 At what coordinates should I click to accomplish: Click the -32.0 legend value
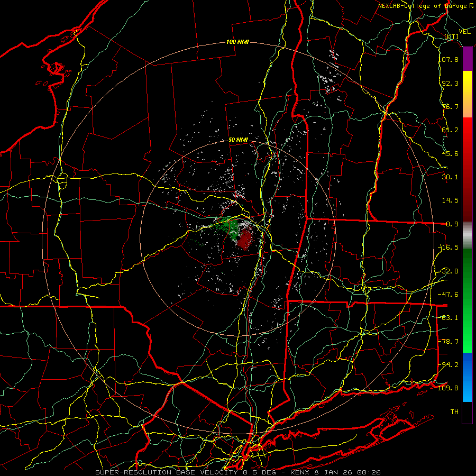pyautogui.click(x=448, y=271)
